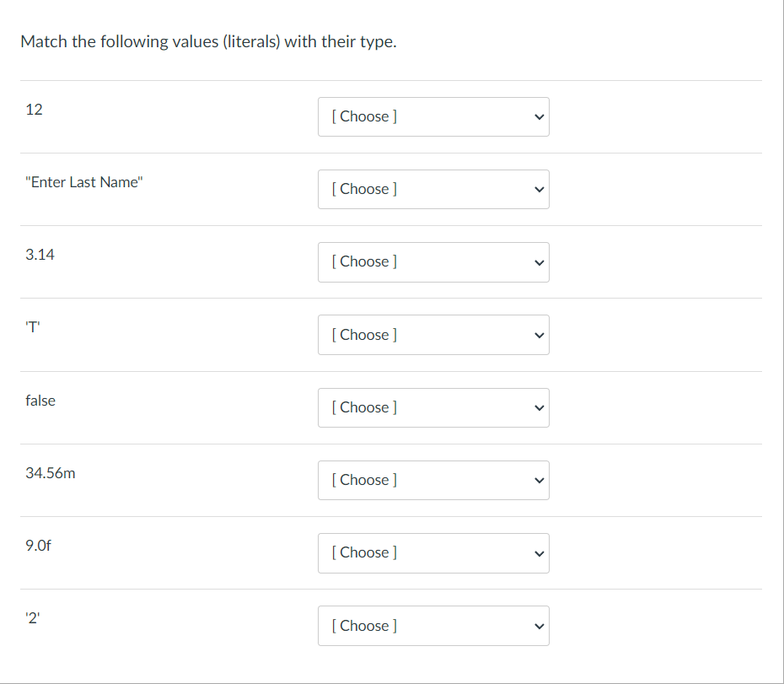This screenshot has height=684, width=784.
Task: Select the dropdown beside the '2' literal
Action: (x=432, y=626)
